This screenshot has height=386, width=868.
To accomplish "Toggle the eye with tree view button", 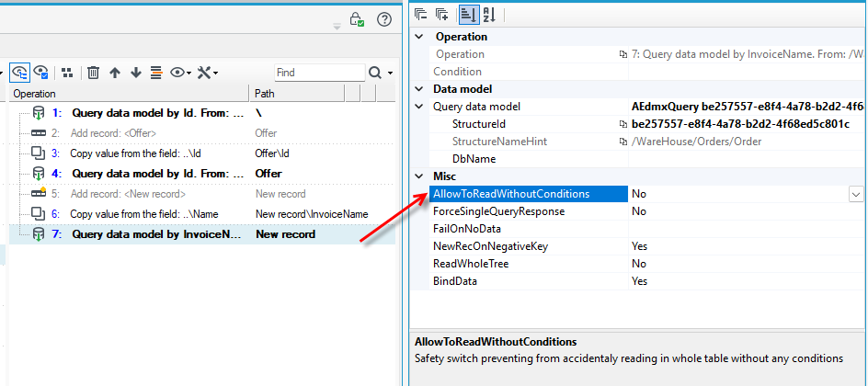I will [x=18, y=72].
